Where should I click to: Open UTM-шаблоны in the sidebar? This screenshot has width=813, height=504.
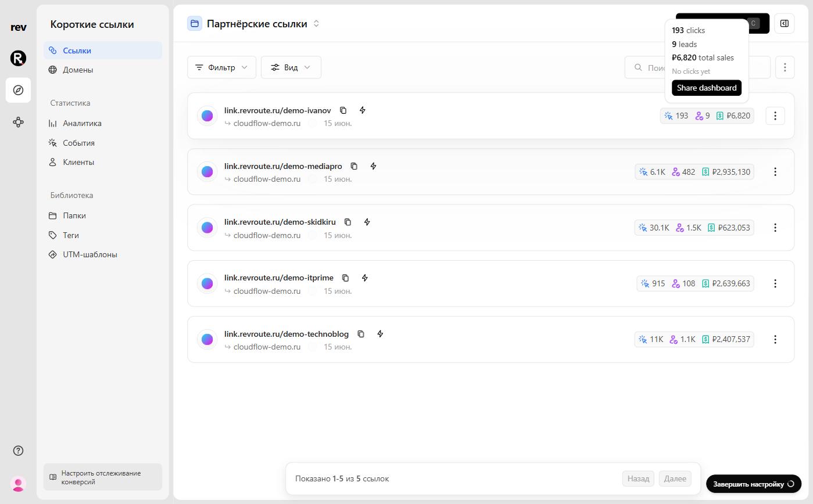[x=103, y=254]
